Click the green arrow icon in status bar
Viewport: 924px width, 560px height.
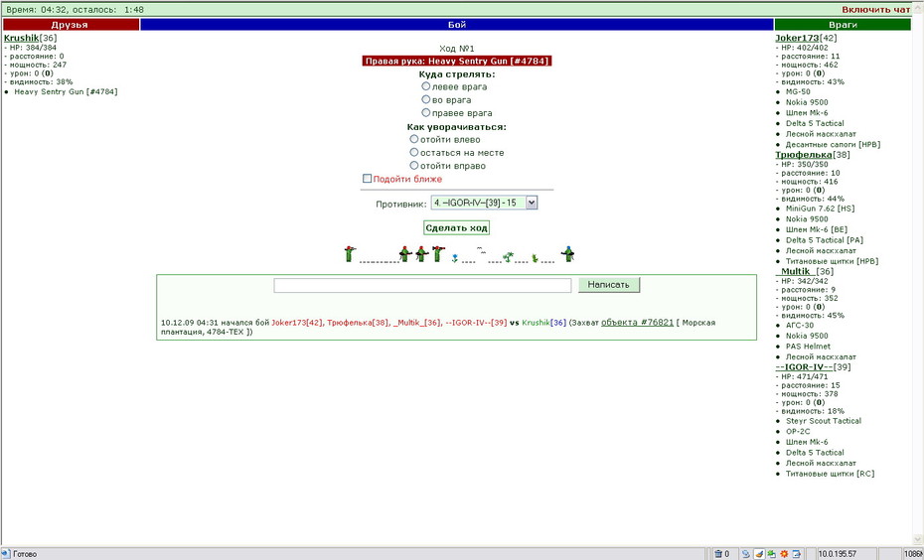pyautogui.click(x=771, y=554)
